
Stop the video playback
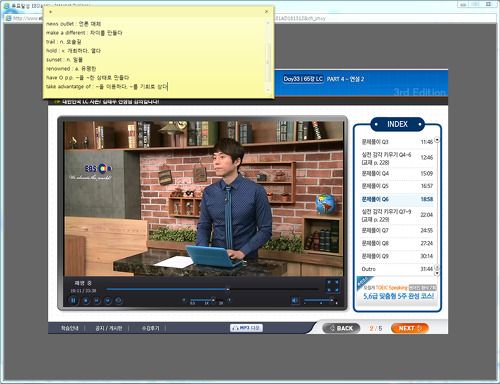[86, 301]
